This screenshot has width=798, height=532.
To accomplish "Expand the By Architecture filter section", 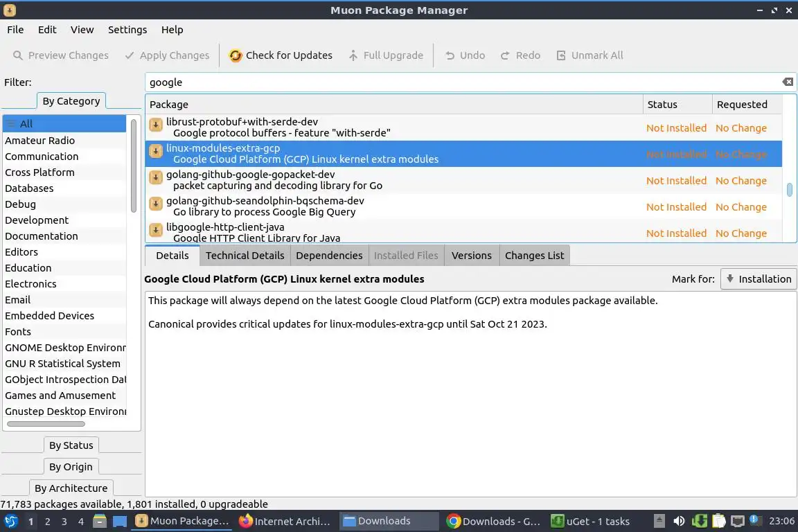I will 71,488.
